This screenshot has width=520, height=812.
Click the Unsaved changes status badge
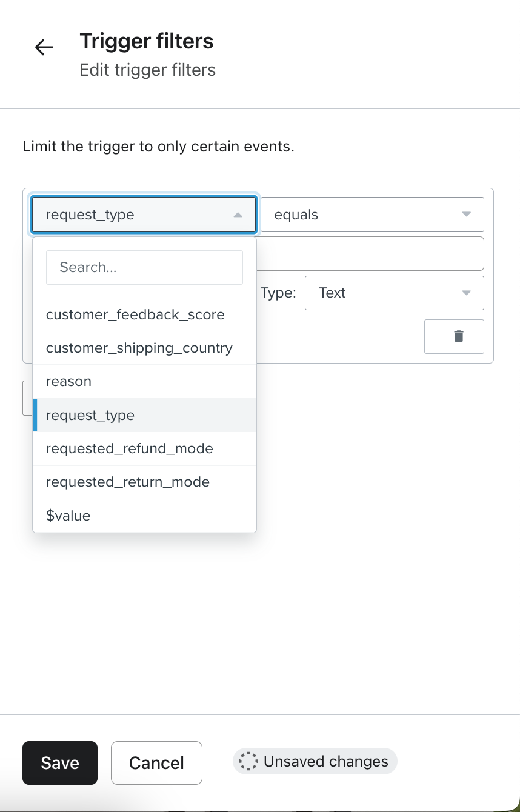click(x=315, y=761)
